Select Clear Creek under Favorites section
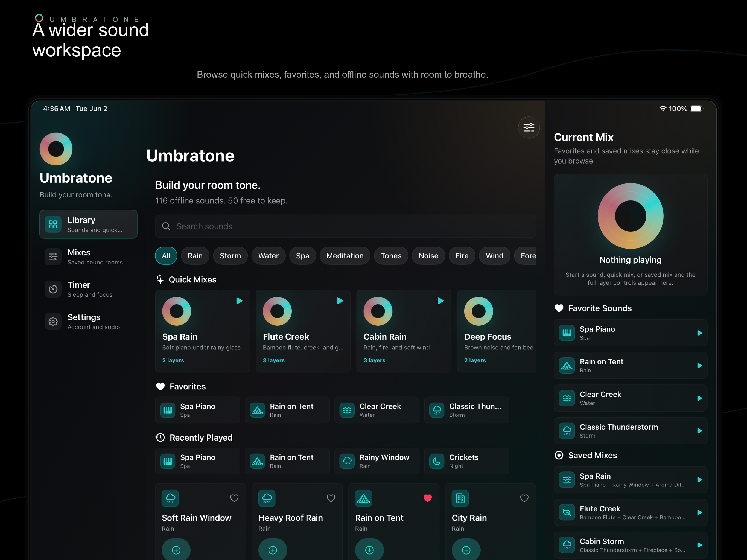Screen dimensions: 747x560 pos(377,410)
